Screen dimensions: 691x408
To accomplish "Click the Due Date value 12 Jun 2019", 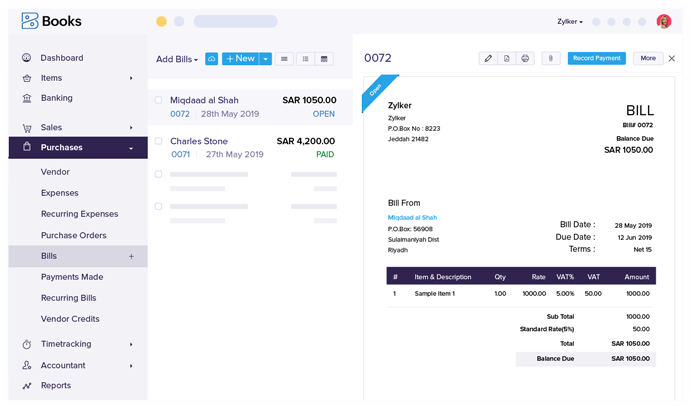I will coord(634,237).
